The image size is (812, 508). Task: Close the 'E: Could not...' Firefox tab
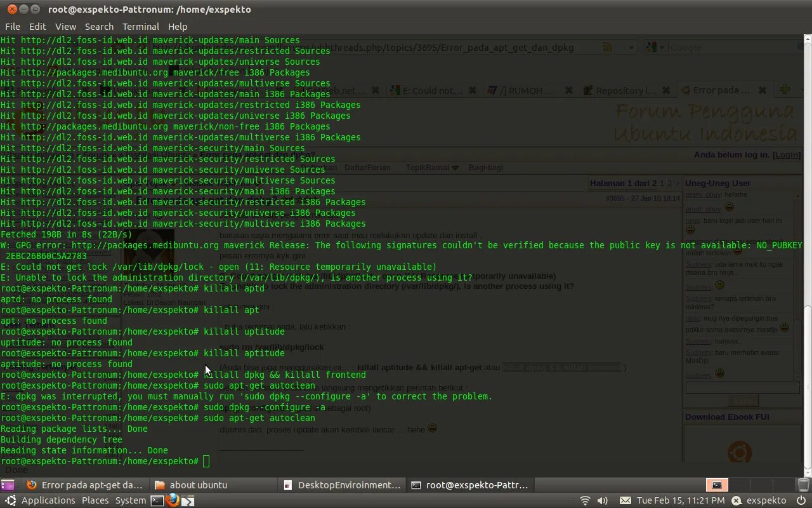[472, 90]
